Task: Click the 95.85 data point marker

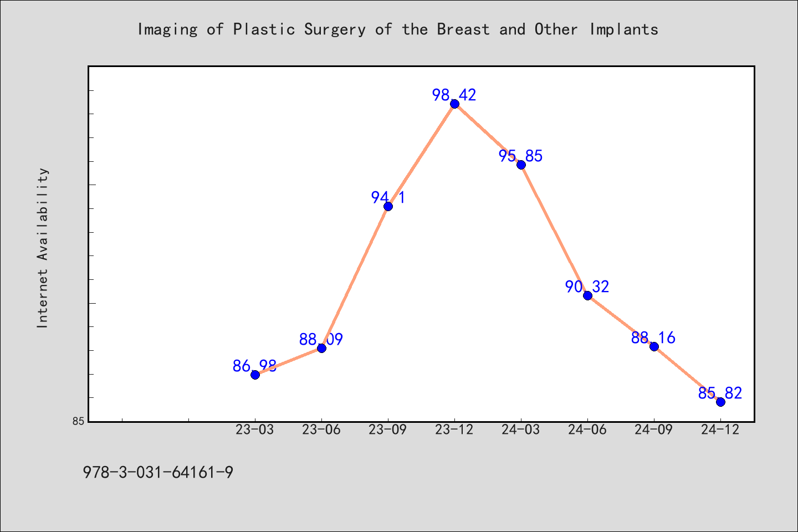Action: tap(521, 165)
